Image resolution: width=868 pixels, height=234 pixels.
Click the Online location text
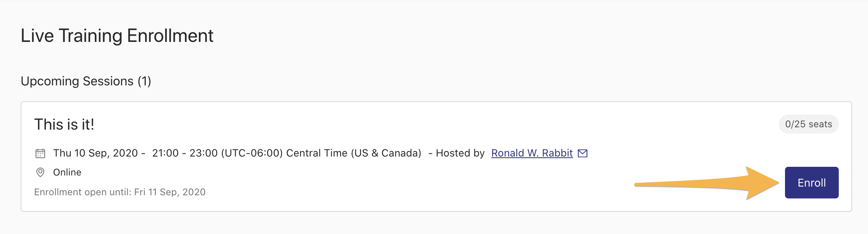tap(67, 172)
